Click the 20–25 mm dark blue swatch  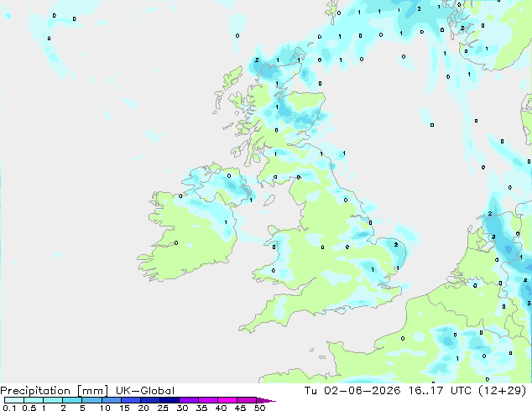149,400
